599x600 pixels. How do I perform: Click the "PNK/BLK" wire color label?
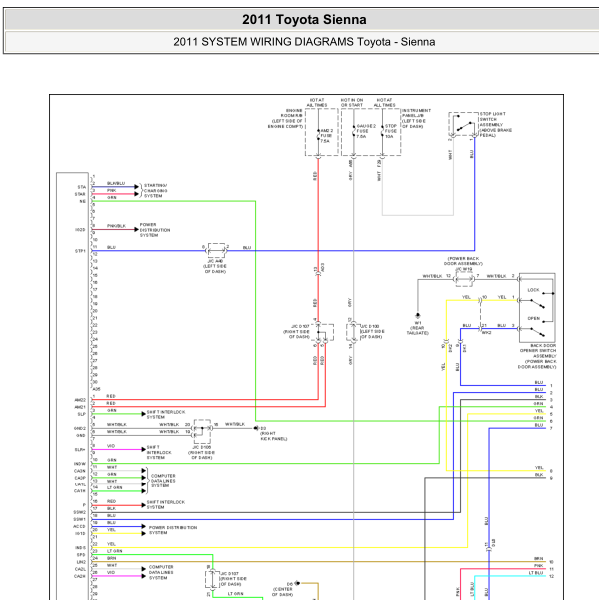[x=116, y=226]
